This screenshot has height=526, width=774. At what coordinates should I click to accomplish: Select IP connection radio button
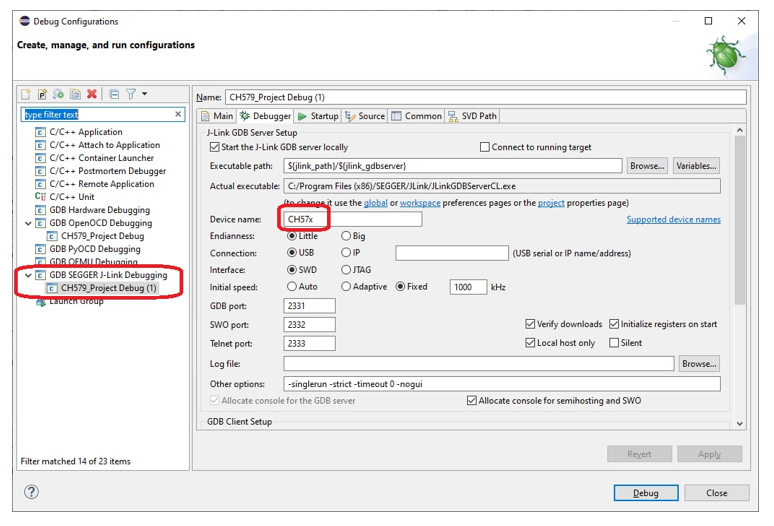tap(346, 253)
